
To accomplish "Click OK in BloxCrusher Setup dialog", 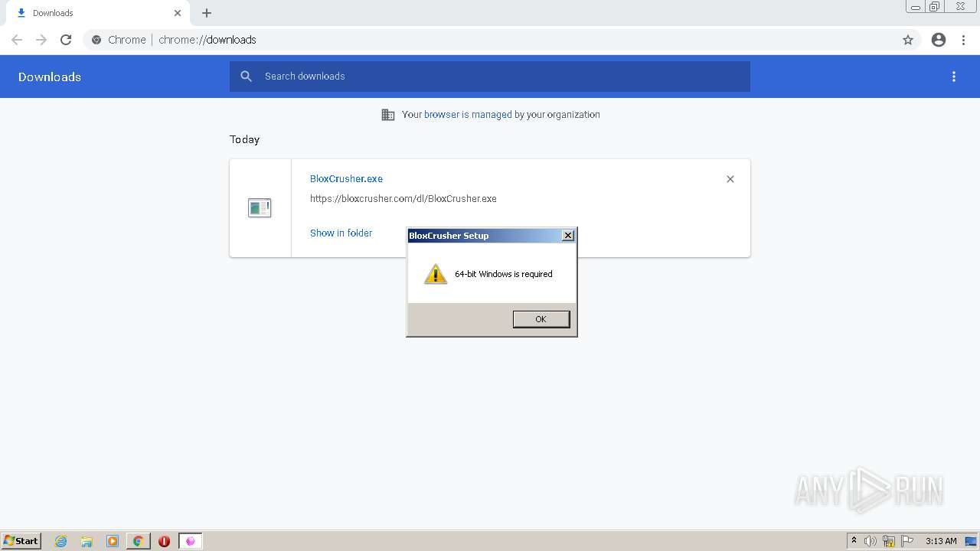I will (541, 319).
